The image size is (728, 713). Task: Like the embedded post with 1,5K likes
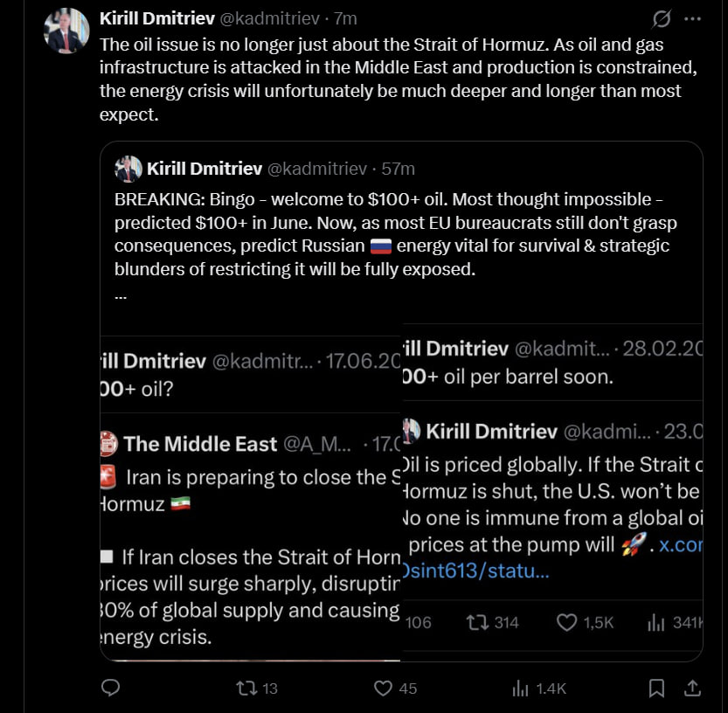567,622
